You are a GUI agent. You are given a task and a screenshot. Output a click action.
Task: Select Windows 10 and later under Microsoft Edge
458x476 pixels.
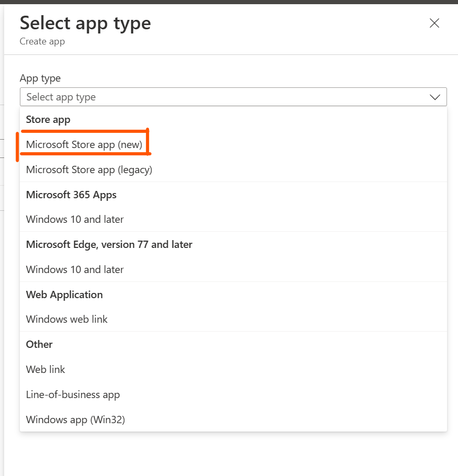click(x=75, y=270)
